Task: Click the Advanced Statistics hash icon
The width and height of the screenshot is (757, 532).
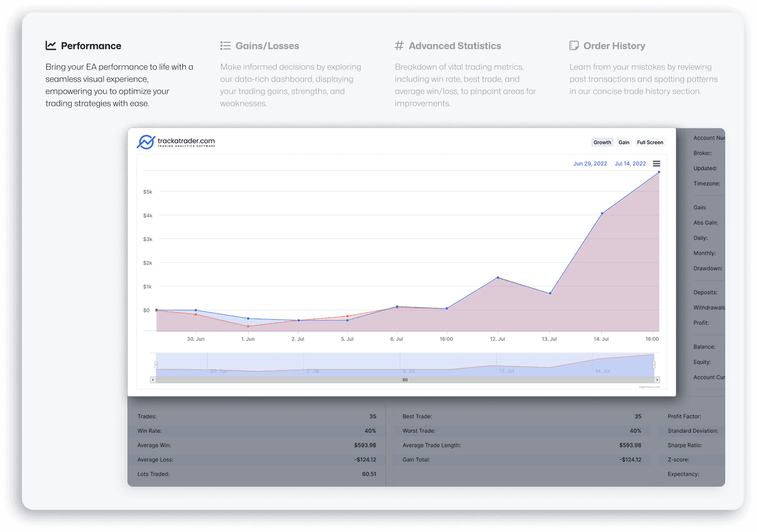Action: point(399,46)
